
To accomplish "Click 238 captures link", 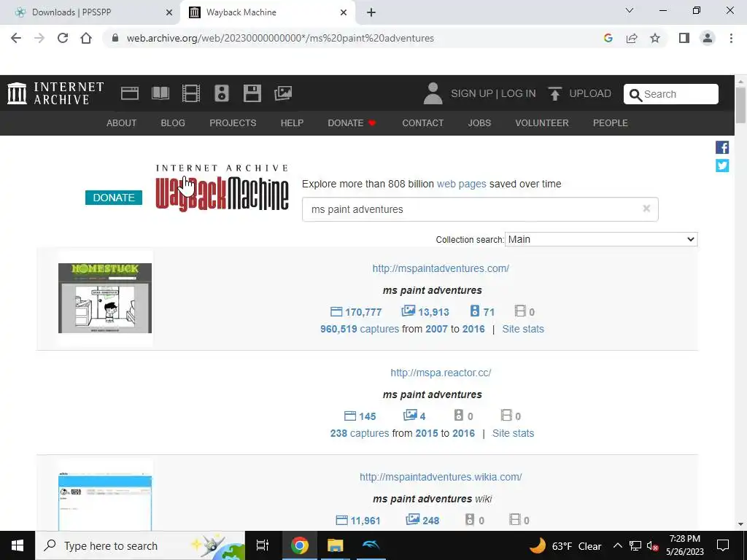I will tap(360, 433).
